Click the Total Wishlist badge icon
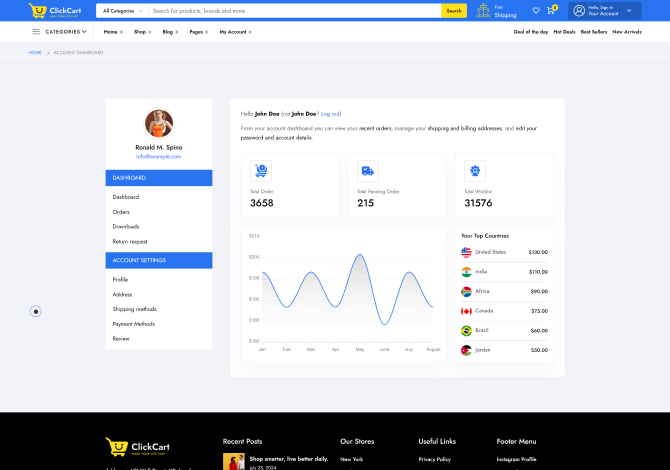 click(475, 171)
